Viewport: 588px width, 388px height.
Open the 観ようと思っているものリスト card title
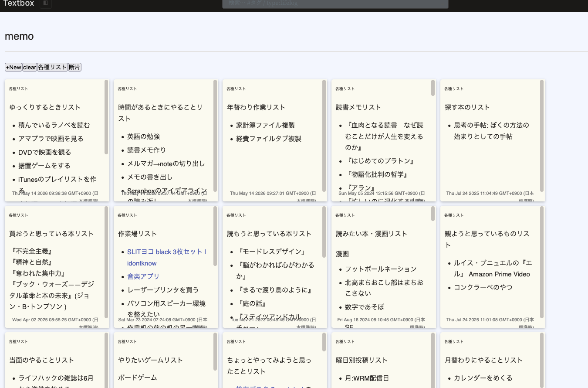tap(487, 239)
